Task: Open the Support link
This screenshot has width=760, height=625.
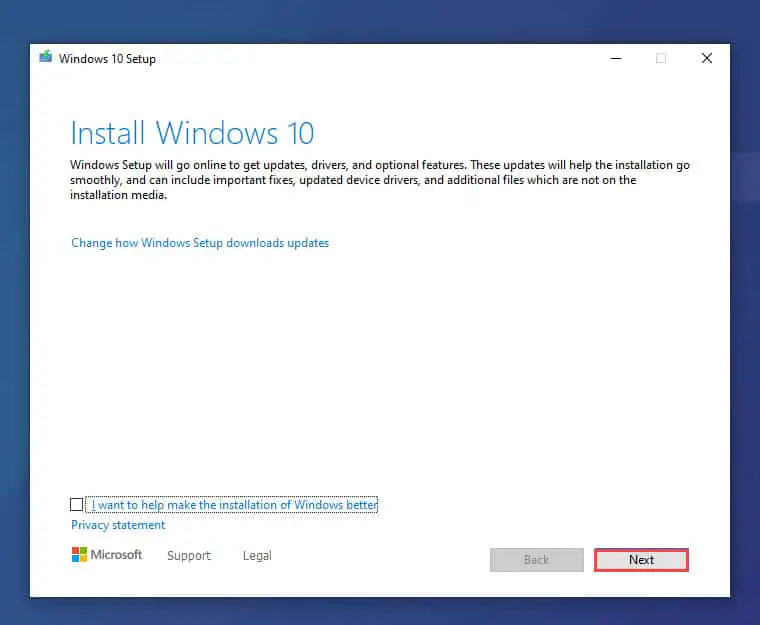Action: tap(189, 556)
